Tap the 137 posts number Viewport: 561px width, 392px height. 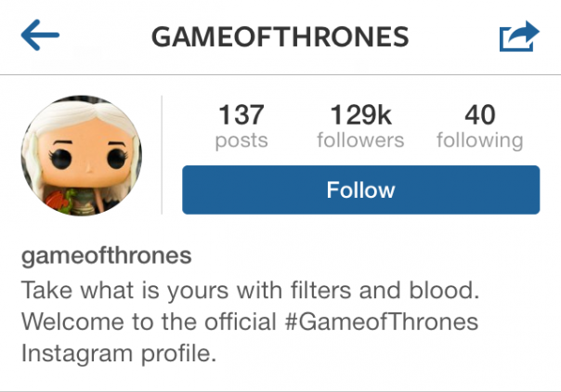coord(241,115)
